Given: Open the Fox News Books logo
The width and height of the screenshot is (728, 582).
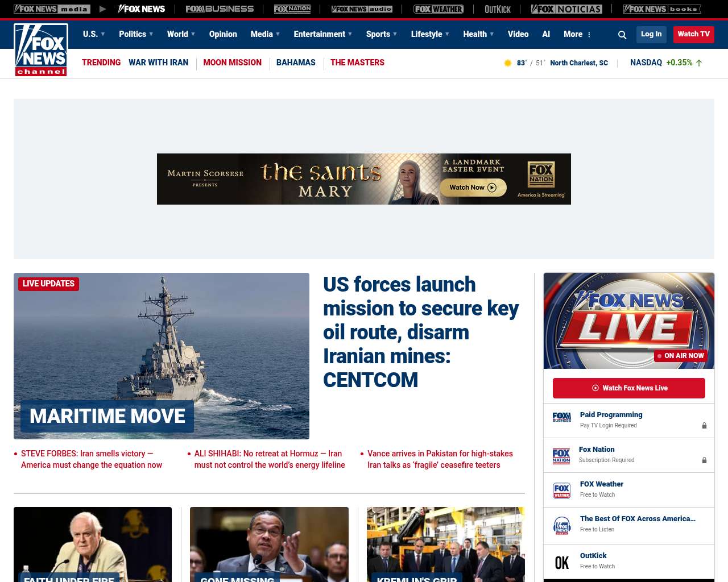Looking at the screenshot, I should coord(662,9).
